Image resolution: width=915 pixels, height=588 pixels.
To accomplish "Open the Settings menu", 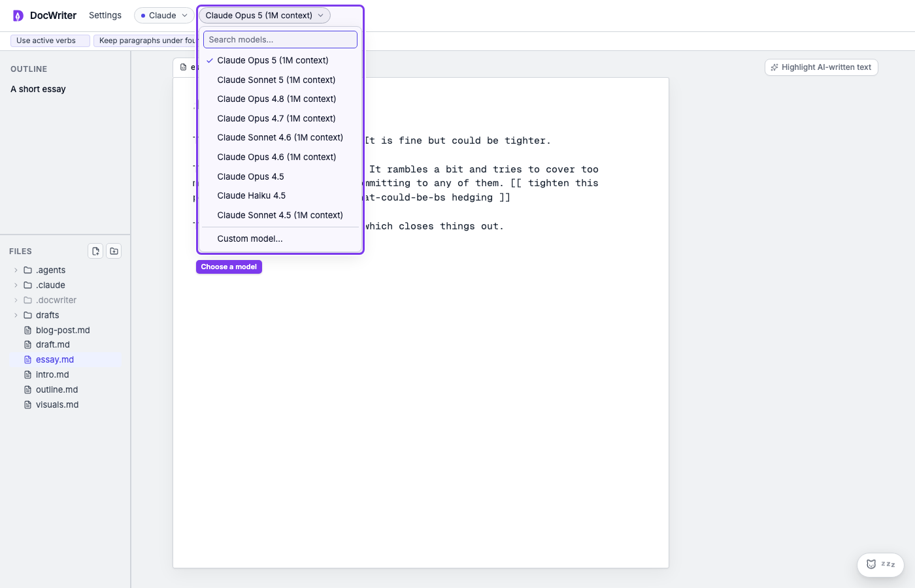I will pyautogui.click(x=105, y=16).
